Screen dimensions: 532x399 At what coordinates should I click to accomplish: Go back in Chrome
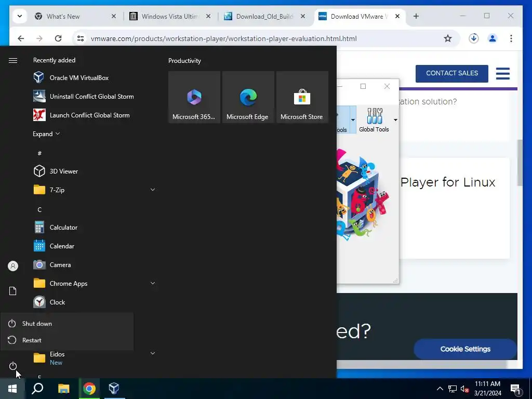[x=21, y=38]
